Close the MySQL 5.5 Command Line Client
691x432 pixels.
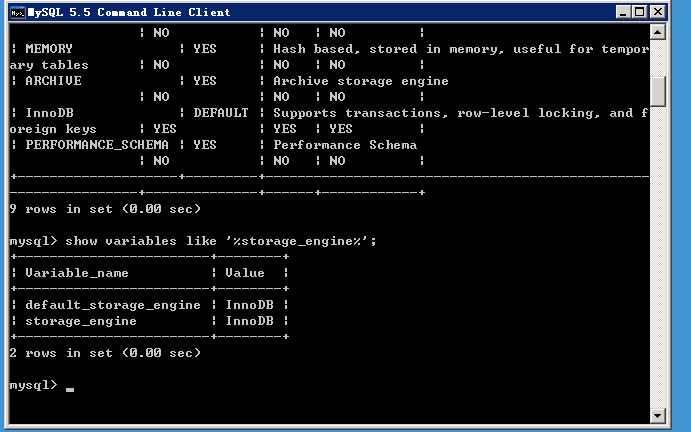(657, 12)
